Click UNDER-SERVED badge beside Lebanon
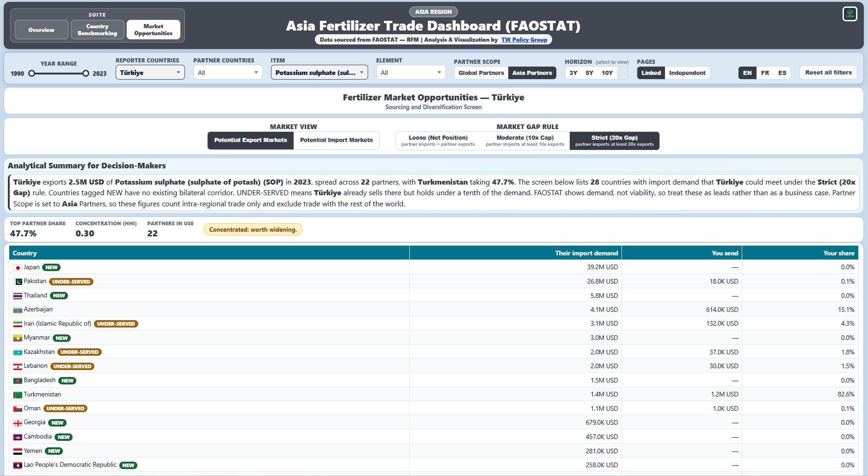 [x=72, y=366]
